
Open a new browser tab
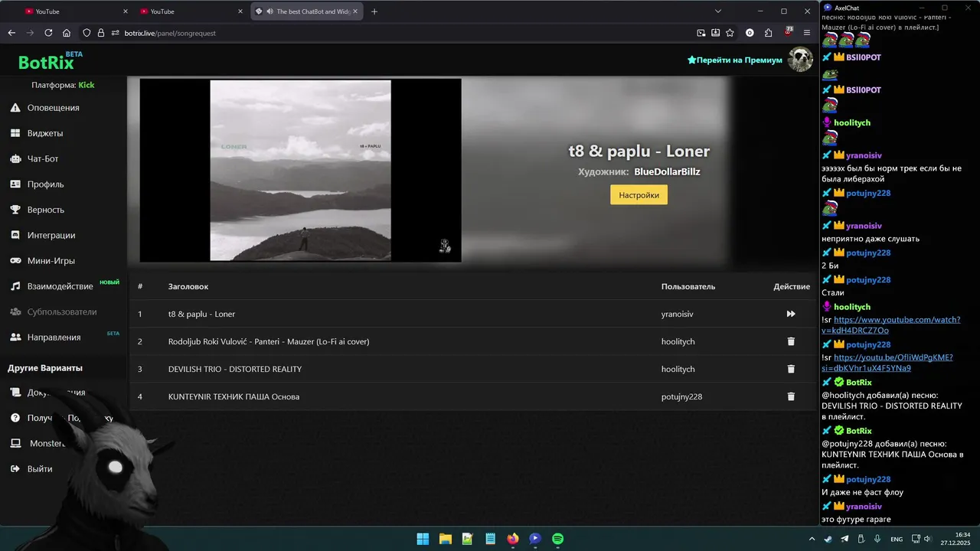pyautogui.click(x=374, y=11)
